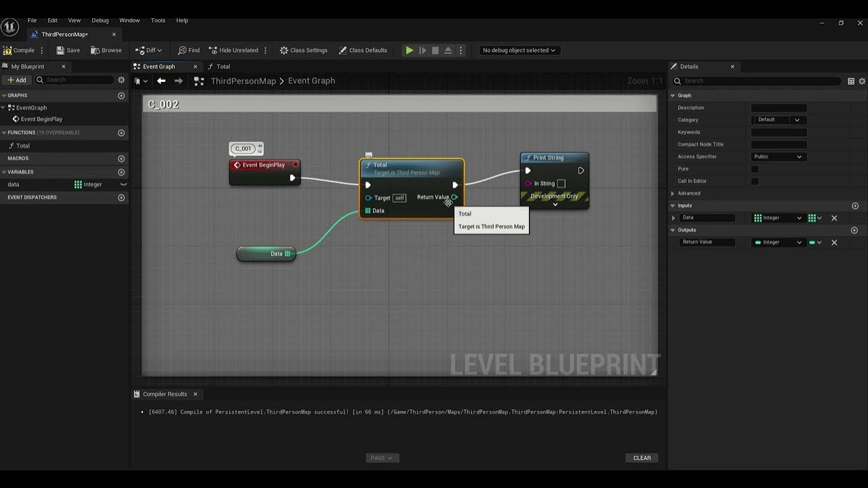Screen dimensions: 868x488
Task: Open play options three-dot menu
Action: tap(461, 50)
